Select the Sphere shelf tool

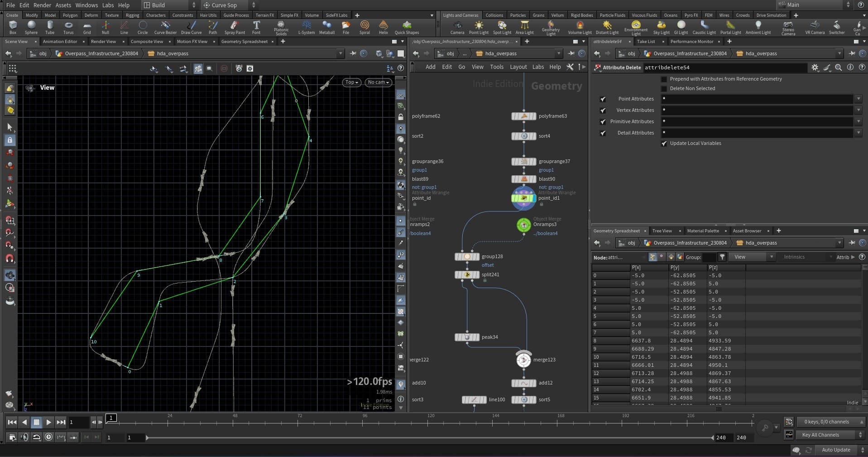[x=31, y=27]
